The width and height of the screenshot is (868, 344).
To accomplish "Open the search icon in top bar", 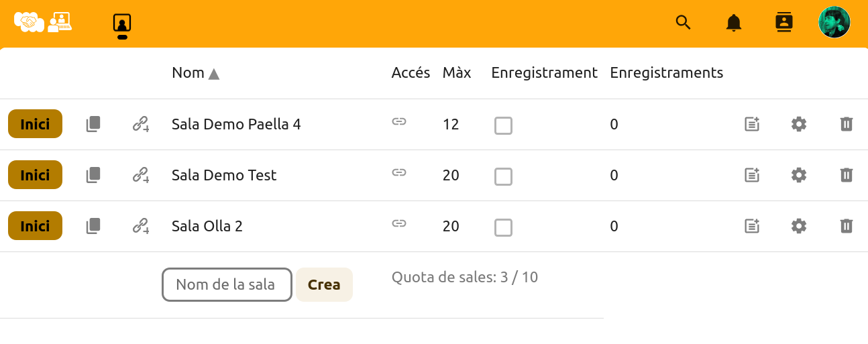I will 683,23.
